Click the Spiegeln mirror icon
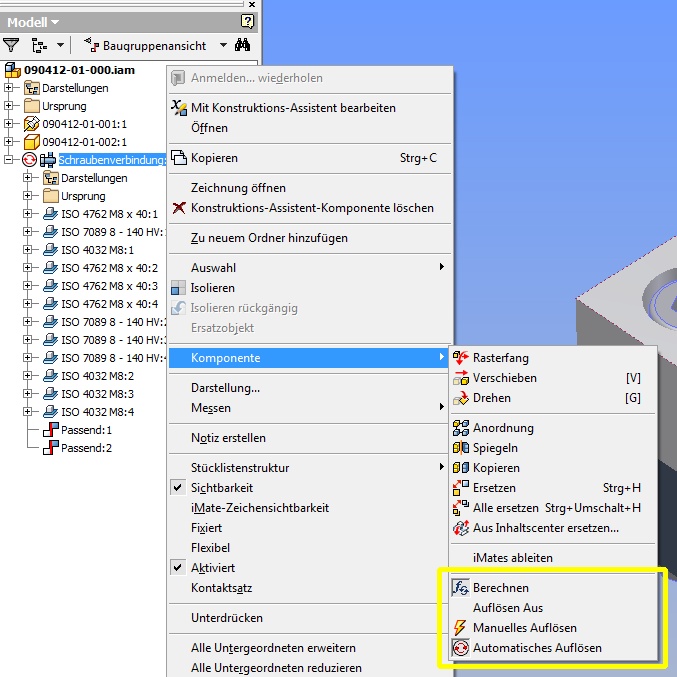Image resolution: width=677 pixels, height=677 pixels. pos(461,448)
